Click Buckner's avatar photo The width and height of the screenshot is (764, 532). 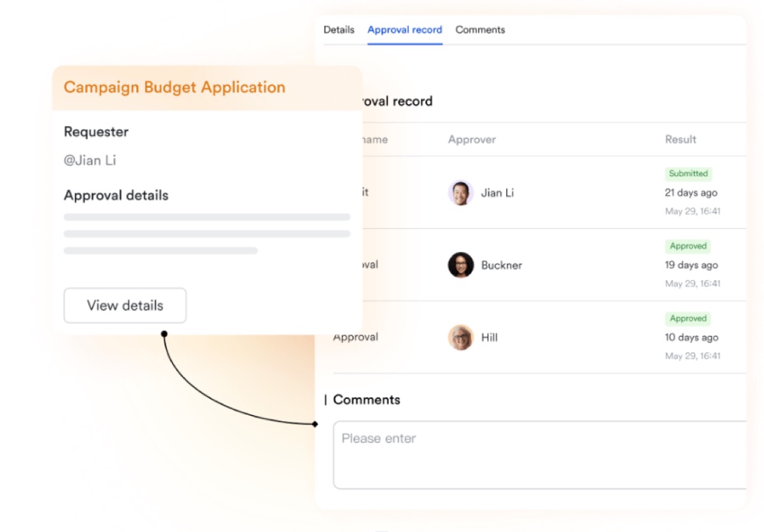[x=460, y=265]
